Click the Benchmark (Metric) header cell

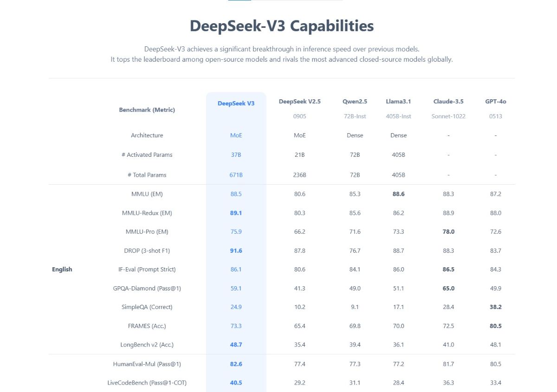[x=147, y=110]
